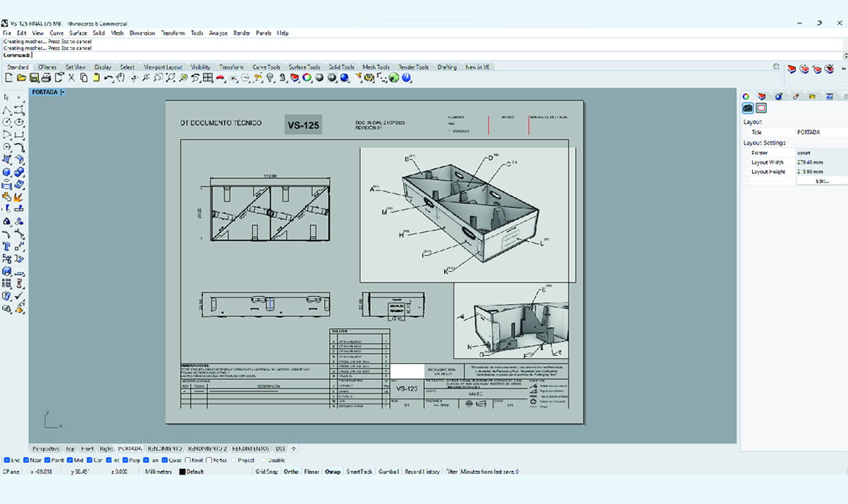Toggle the Near osnap checkbox
848x504 pixels.
(27, 461)
